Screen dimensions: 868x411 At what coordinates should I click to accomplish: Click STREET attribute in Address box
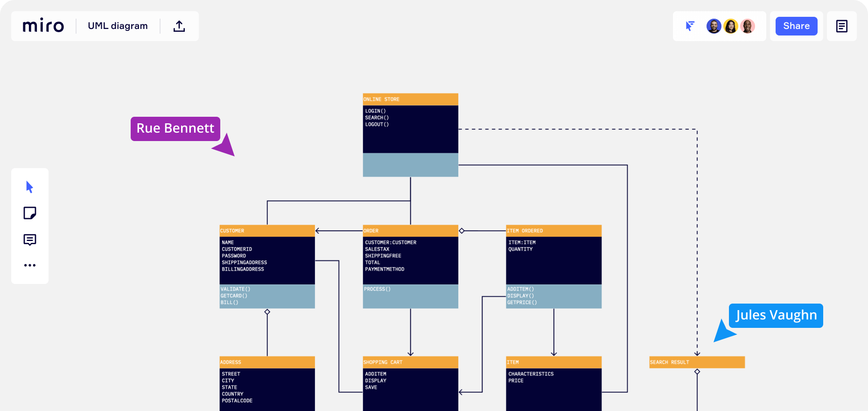(x=231, y=374)
